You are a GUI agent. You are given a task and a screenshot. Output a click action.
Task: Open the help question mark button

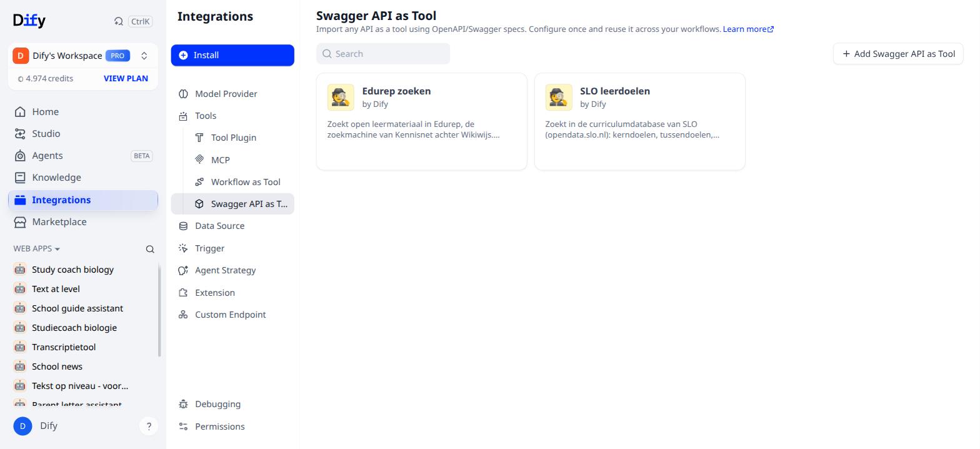(x=149, y=426)
